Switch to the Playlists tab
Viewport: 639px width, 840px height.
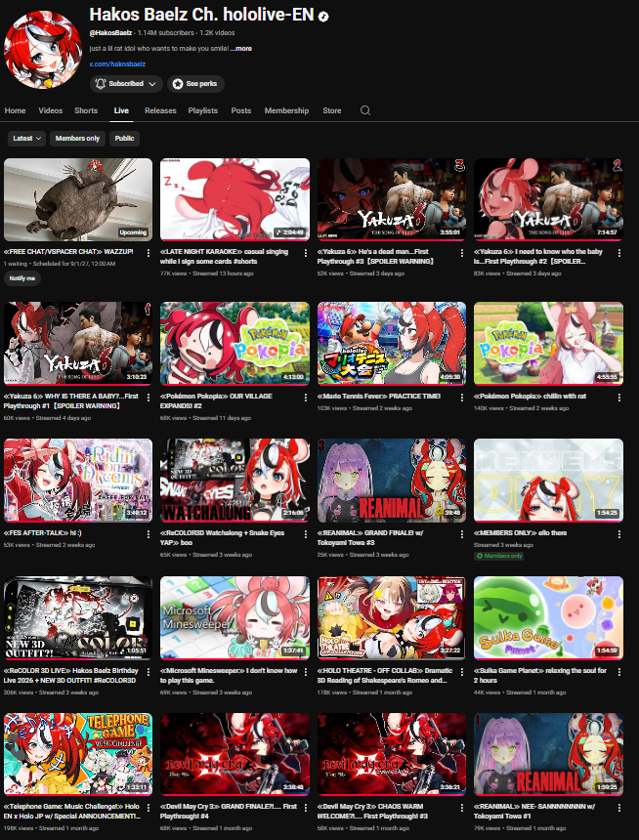coord(202,110)
